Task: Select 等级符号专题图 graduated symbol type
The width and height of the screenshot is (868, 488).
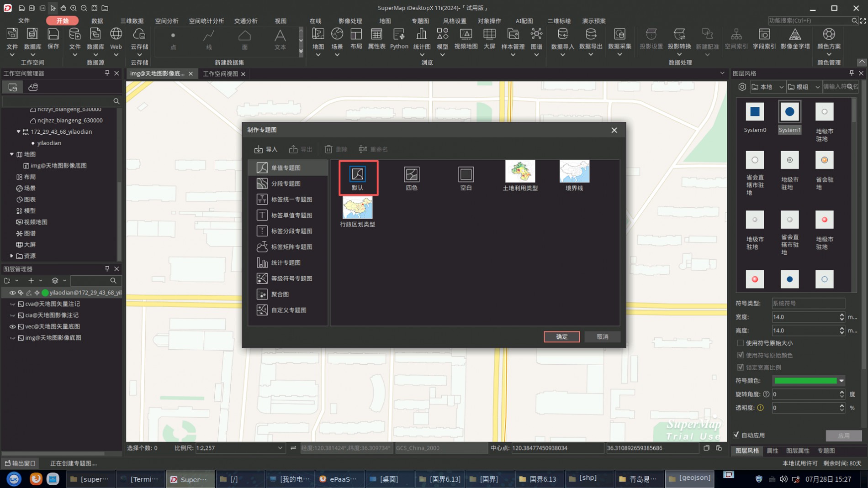Action: pyautogui.click(x=288, y=278)
